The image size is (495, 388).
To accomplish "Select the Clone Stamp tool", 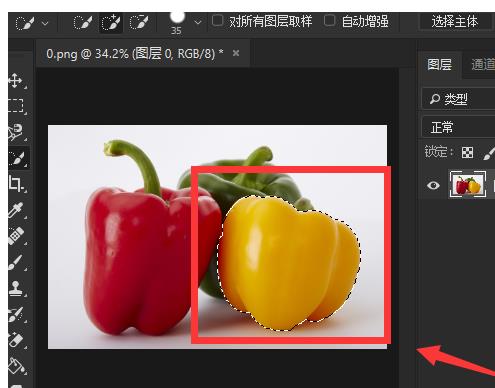I will [15, 288].
